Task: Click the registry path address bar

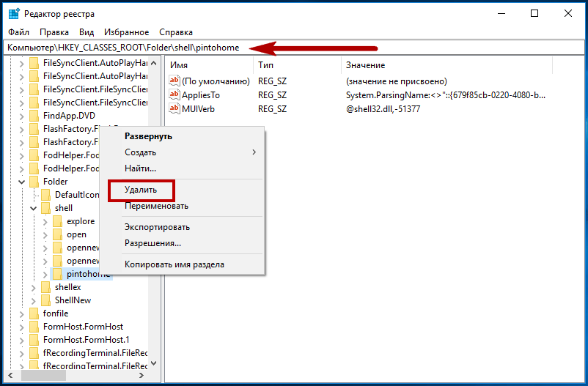Action: 294,48
